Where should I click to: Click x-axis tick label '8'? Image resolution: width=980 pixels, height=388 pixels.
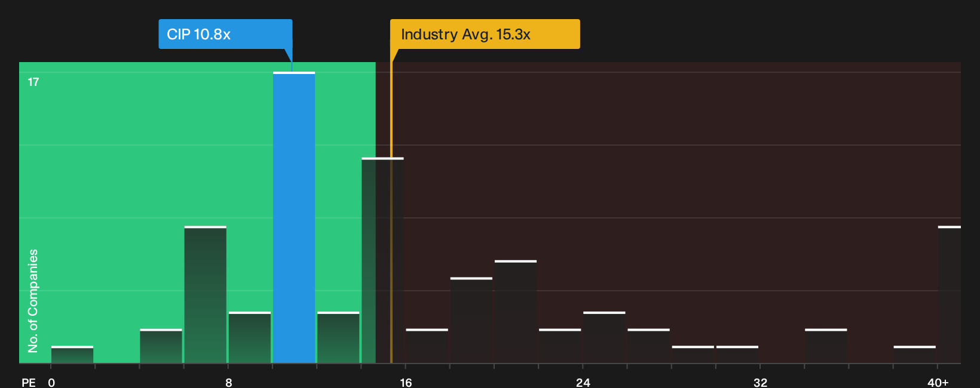click(229, 383)
